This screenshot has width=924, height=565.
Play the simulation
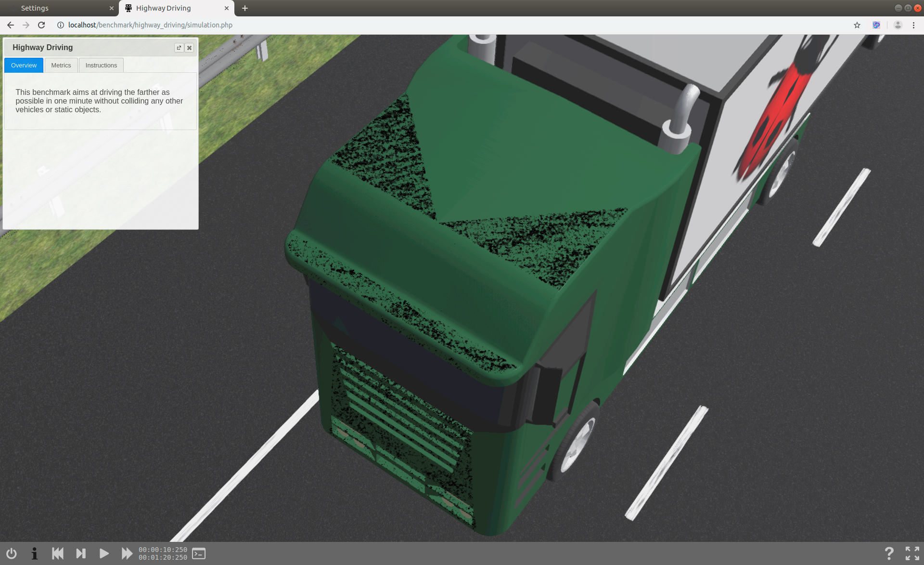point(103,553)
